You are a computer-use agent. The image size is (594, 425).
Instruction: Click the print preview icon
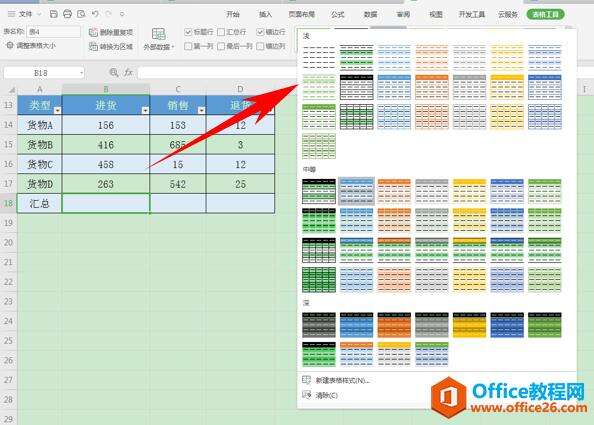click(x=81, y=14)
